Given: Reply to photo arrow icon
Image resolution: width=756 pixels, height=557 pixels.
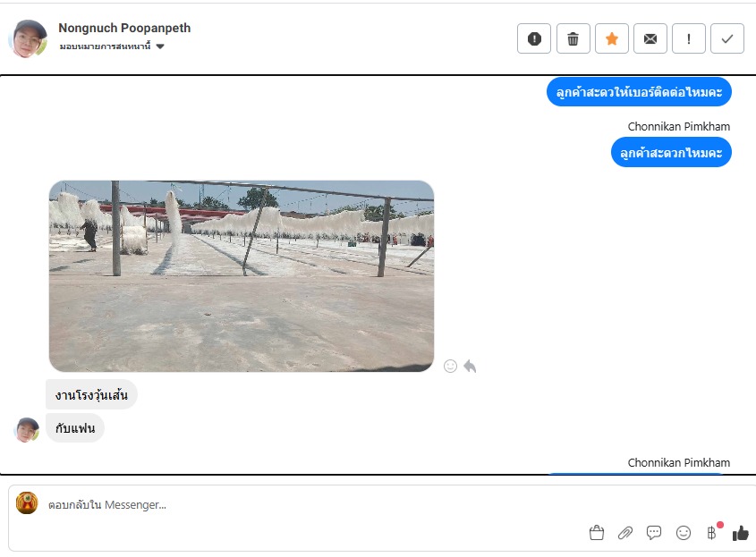Looking at the screenshot, I should click(470, 367).
